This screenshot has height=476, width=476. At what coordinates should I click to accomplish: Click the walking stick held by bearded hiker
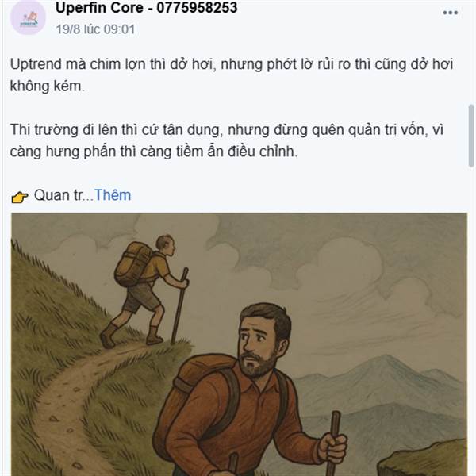tap(333, 443)
